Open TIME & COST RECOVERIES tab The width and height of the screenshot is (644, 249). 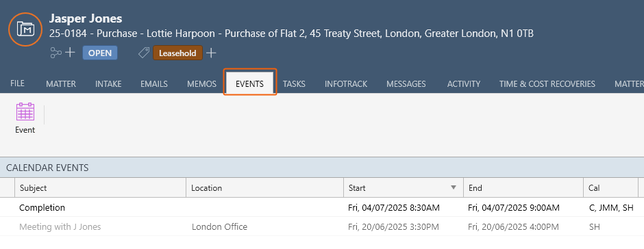(547, 84)
